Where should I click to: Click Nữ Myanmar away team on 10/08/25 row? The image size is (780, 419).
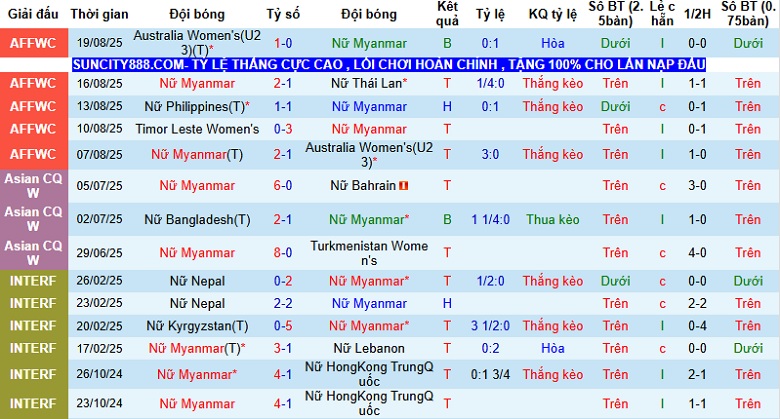(369, 129)
